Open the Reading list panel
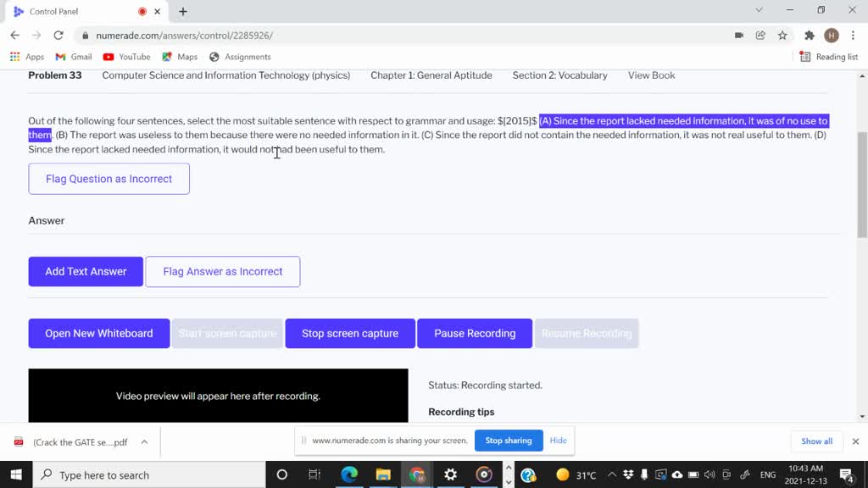This screenshot has width=868, height=488. [x=828, y=57]
